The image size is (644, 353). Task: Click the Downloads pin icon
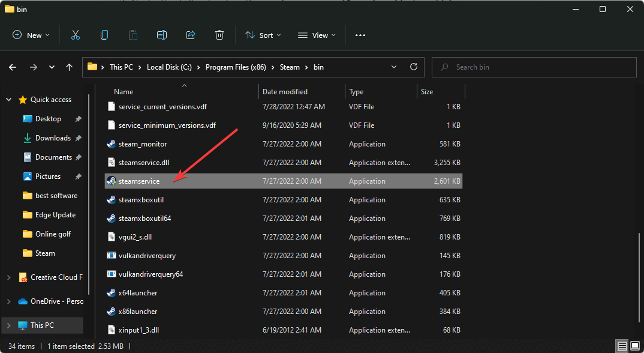[78, 138]
